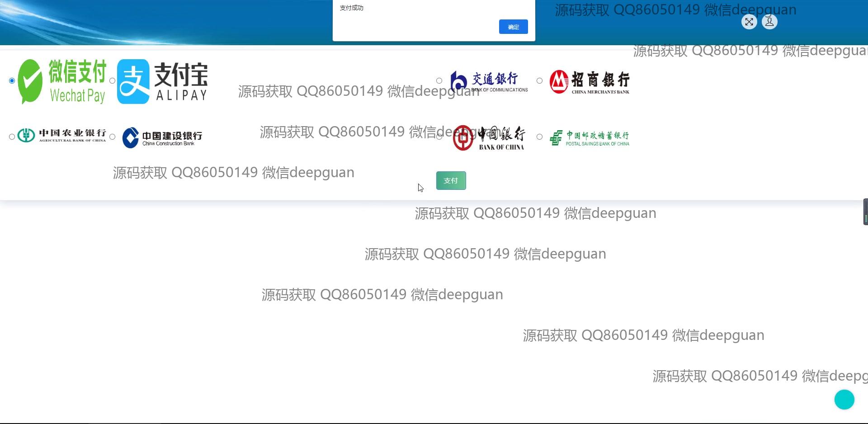Select the WeChat Pay logo

coord(61,81)
